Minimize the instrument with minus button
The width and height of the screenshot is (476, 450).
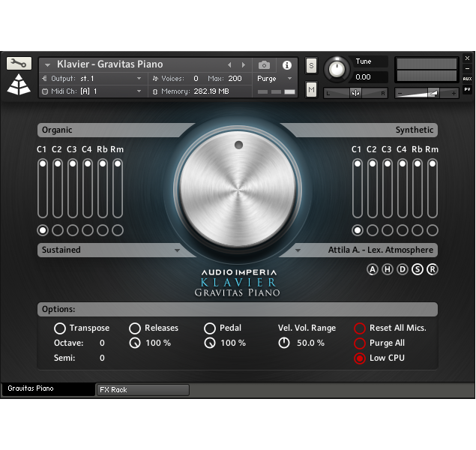[467, 68]
